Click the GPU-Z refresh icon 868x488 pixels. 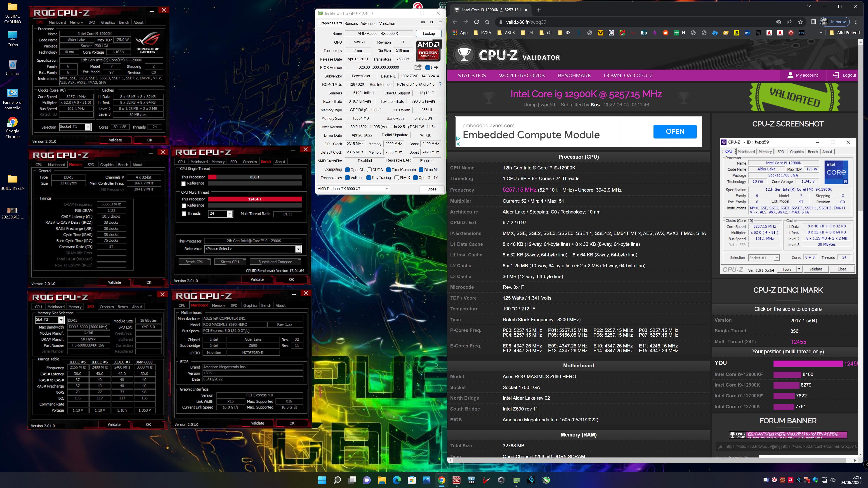431,22
